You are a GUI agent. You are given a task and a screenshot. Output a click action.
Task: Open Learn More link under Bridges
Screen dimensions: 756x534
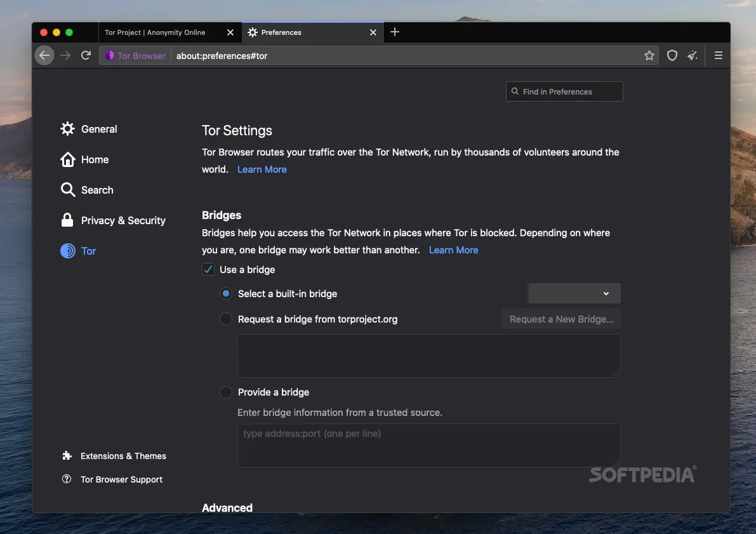click(453, 250)
